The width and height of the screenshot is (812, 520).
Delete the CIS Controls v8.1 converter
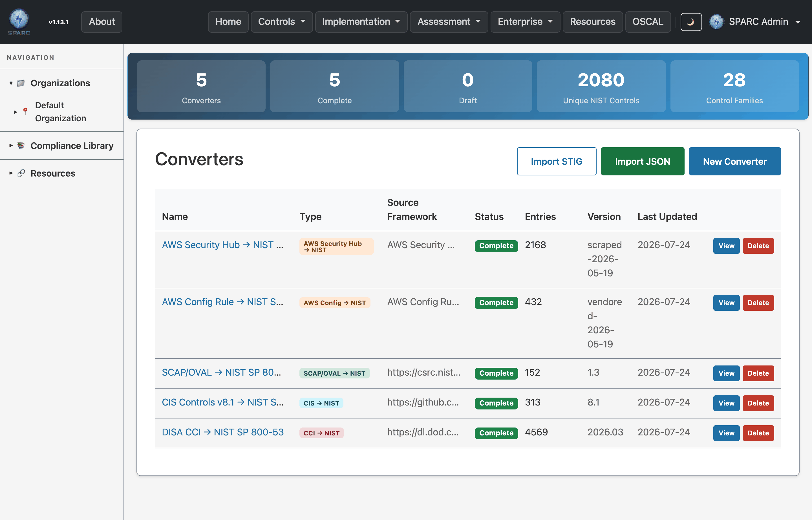click(x=758, y=403)
